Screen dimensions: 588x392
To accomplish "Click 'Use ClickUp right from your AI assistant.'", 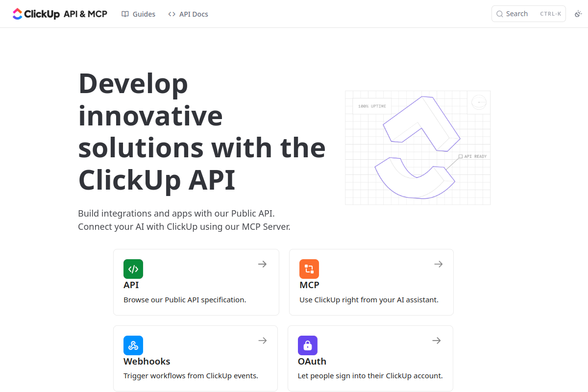I will tap(369, 299).
